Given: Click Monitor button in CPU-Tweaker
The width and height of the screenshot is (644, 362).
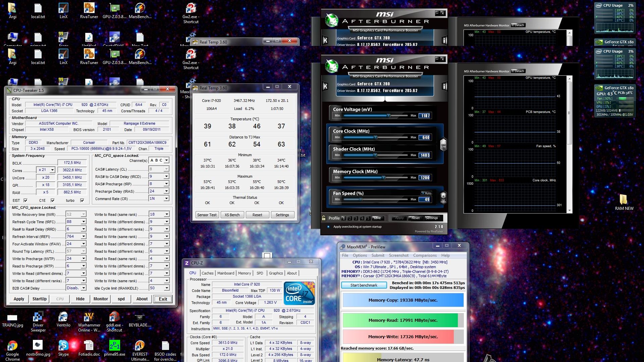Looking at the screenshot, I should tap(101, 299).
